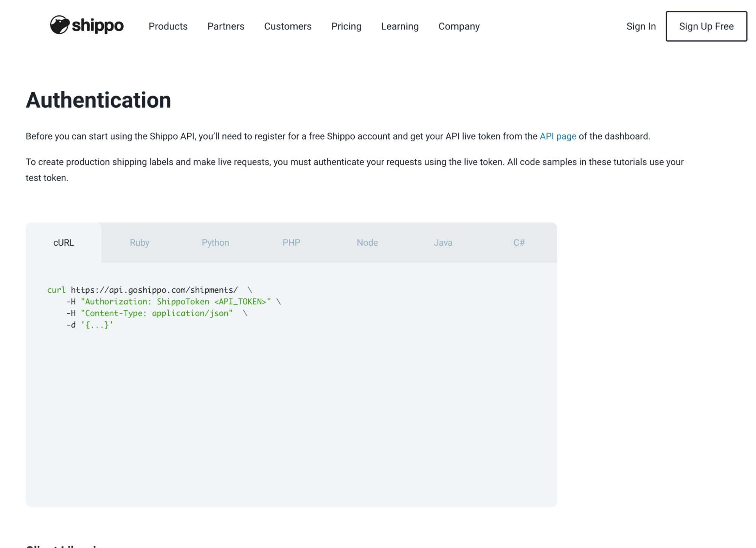Follow the API page link
Screen dimensions: 756x548
[x=557, y=136]
